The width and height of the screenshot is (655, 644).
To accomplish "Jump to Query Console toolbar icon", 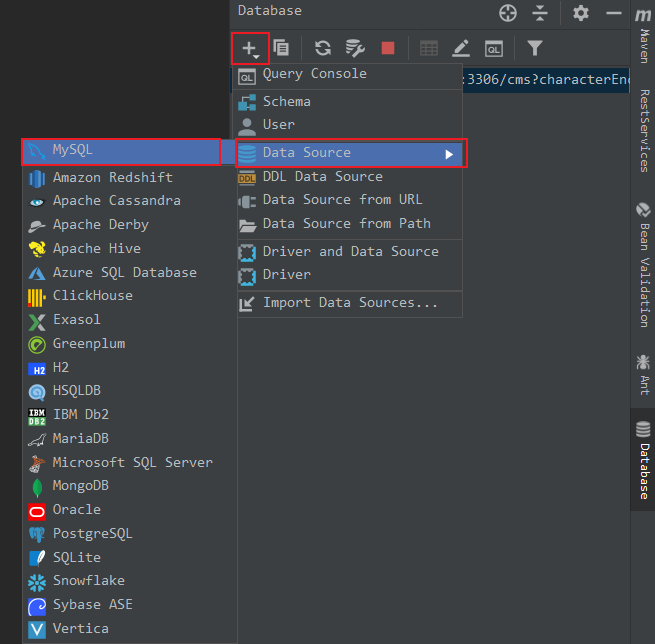I will 493,49.
